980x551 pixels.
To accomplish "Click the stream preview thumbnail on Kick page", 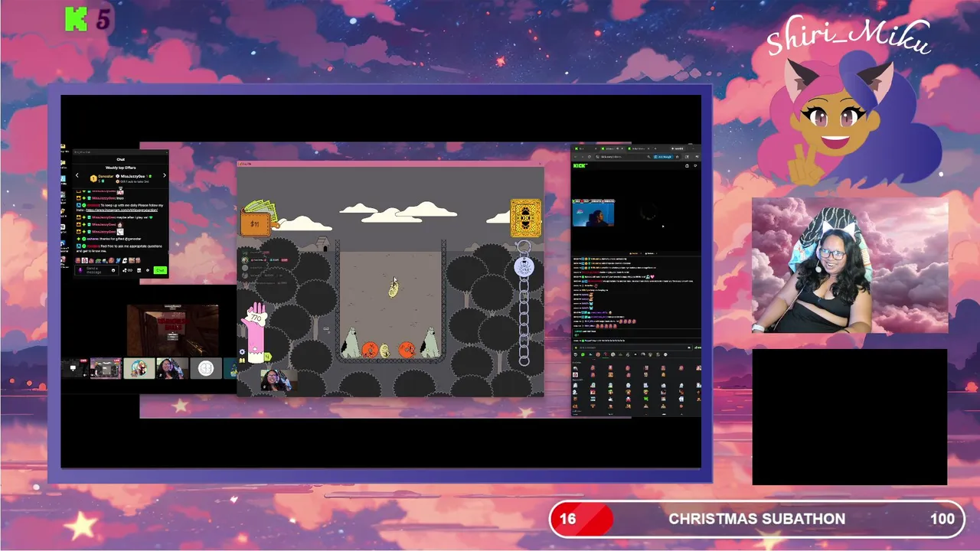I will coord(593,213).
